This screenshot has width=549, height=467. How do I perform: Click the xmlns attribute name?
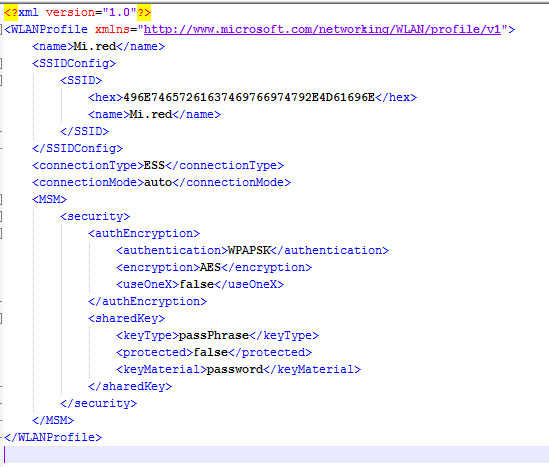point(112,29)
